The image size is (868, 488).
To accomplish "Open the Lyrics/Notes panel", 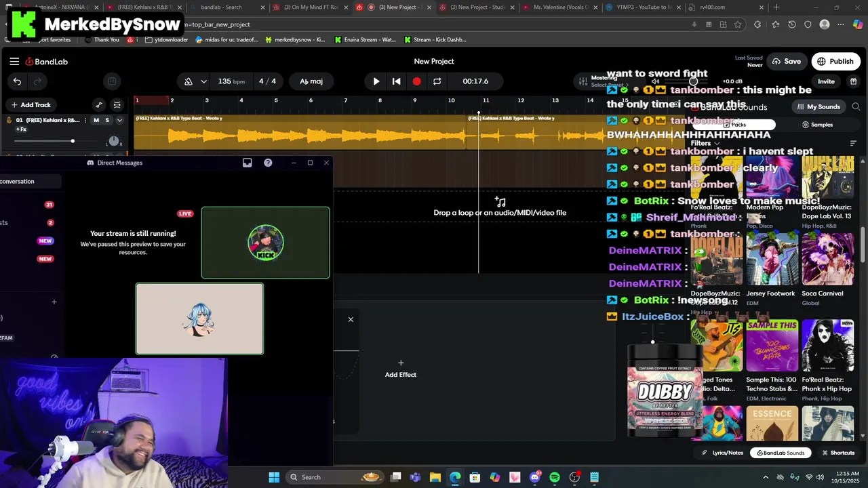I will tap(723, 453).
